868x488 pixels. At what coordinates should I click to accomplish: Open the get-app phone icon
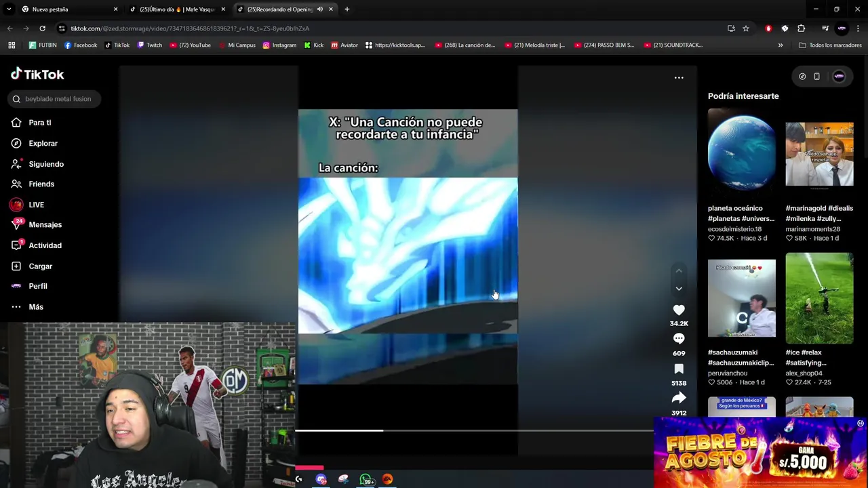tap(816, 77)
